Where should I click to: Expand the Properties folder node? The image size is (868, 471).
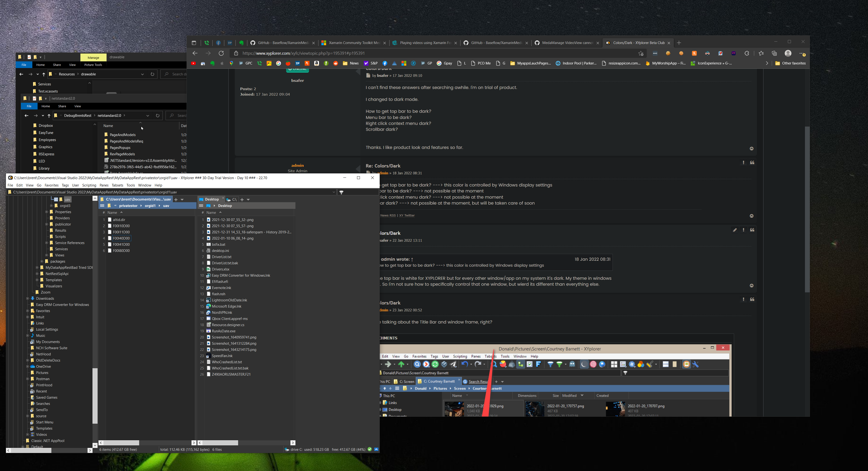click(46, 212)
